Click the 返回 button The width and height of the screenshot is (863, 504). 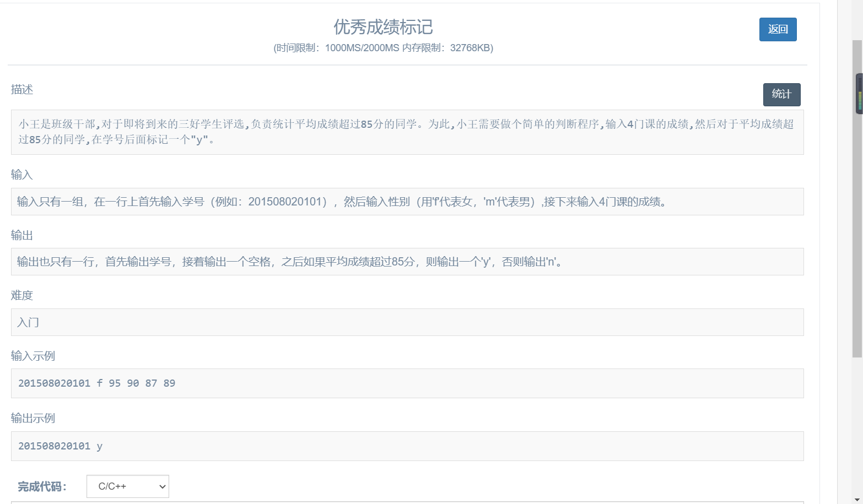778,30
